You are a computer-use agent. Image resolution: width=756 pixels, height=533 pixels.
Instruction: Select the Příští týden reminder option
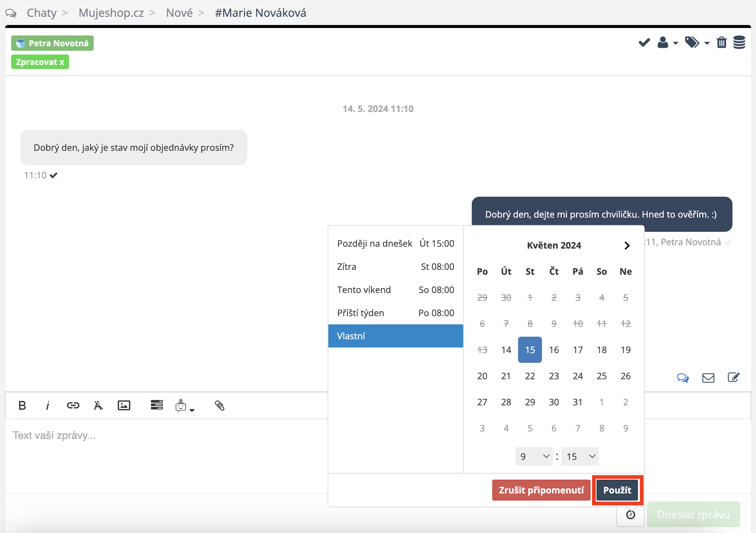(395, 313)
